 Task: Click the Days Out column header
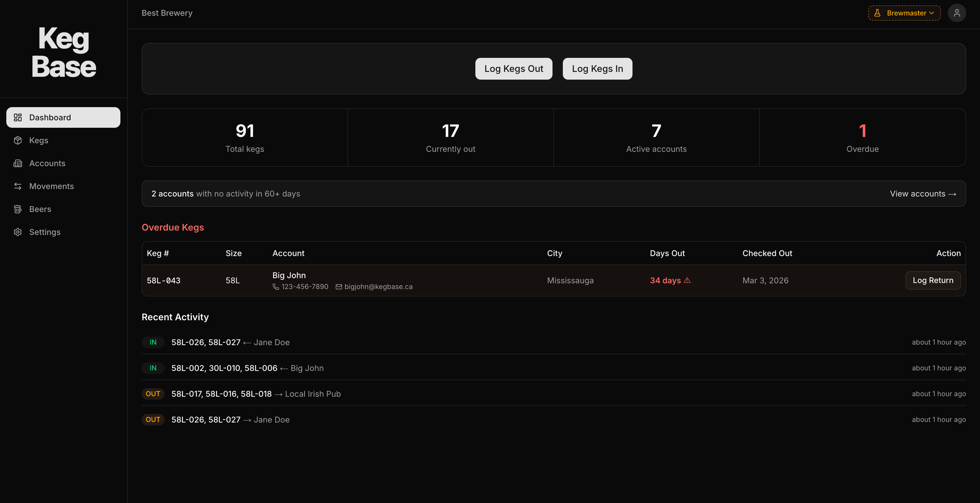[x=667, y=253]
